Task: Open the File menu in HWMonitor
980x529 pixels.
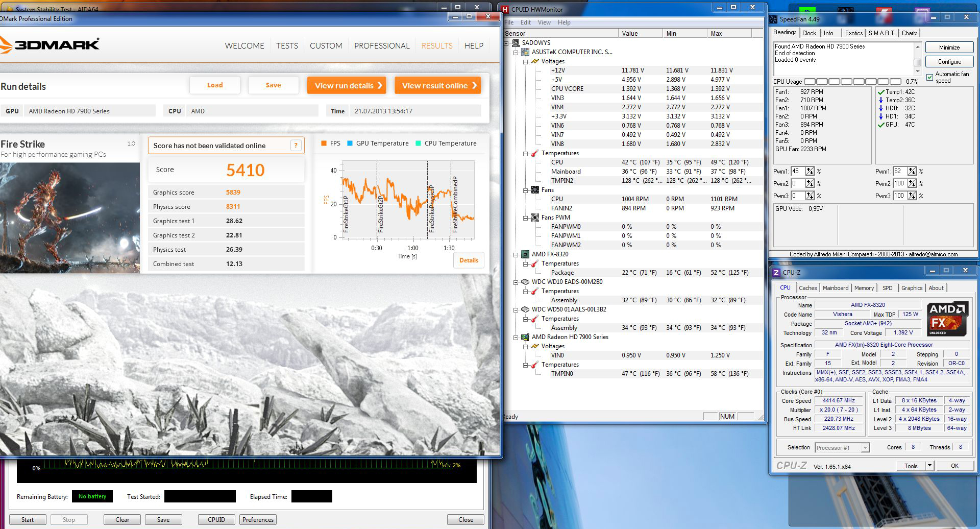Action: [x=509, y=22]
